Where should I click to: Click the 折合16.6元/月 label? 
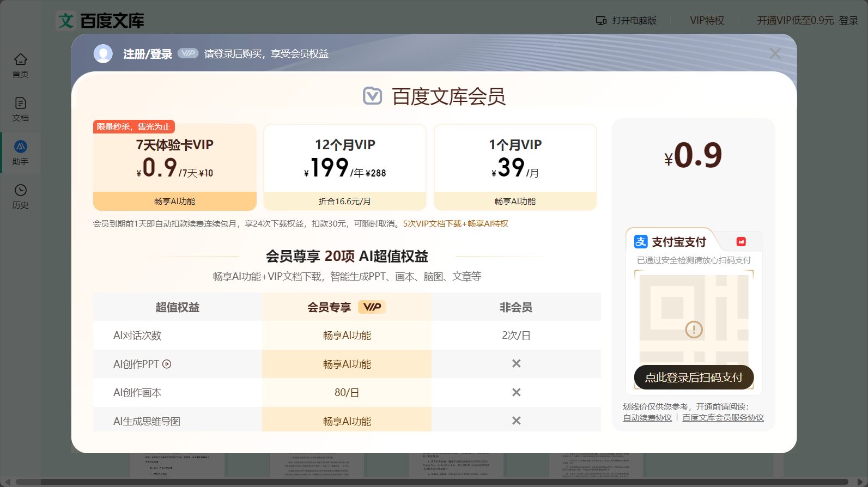point(345,201)
